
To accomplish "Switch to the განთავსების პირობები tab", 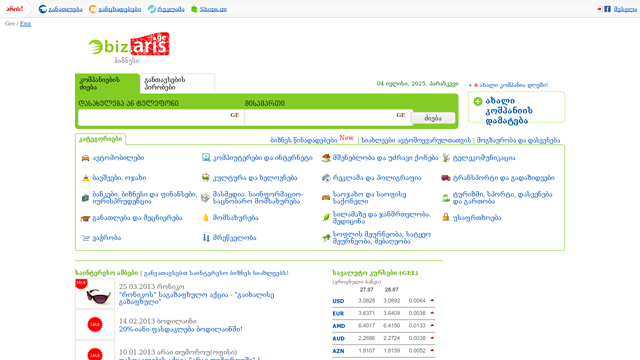I will [177, 84].
